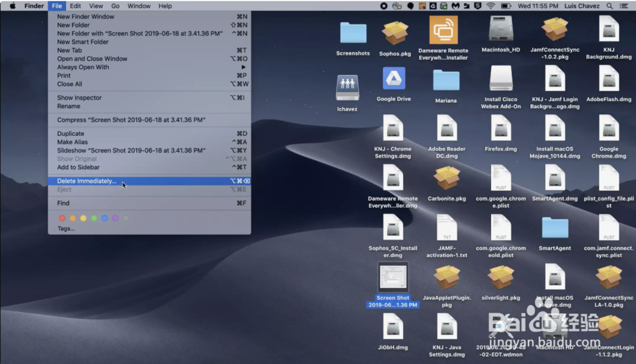
Task: Click the Wi-Fi status icon
Action: click(x=491, y=6)
